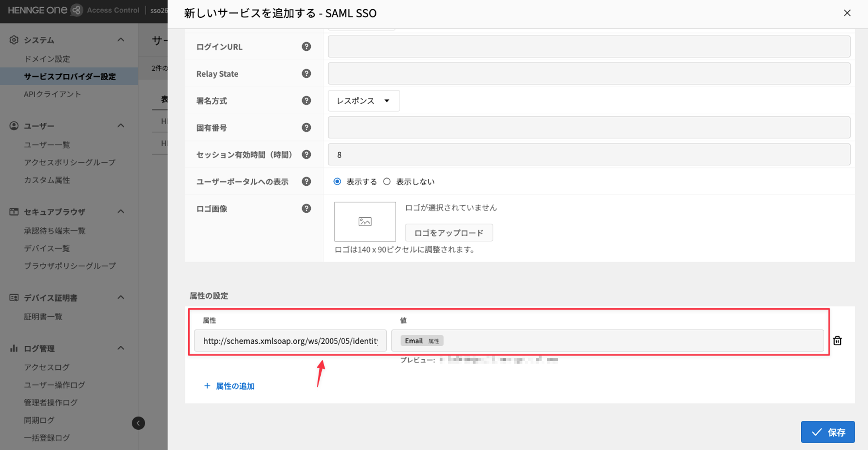Screen dimensions: 868x450
Task: Click the Email 属性 tag chip
Action: [422, 341]
